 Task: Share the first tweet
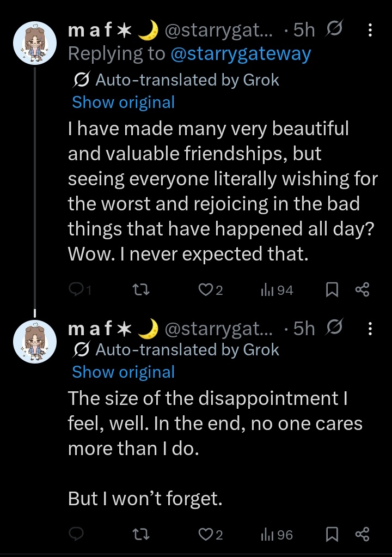(362, 290)
